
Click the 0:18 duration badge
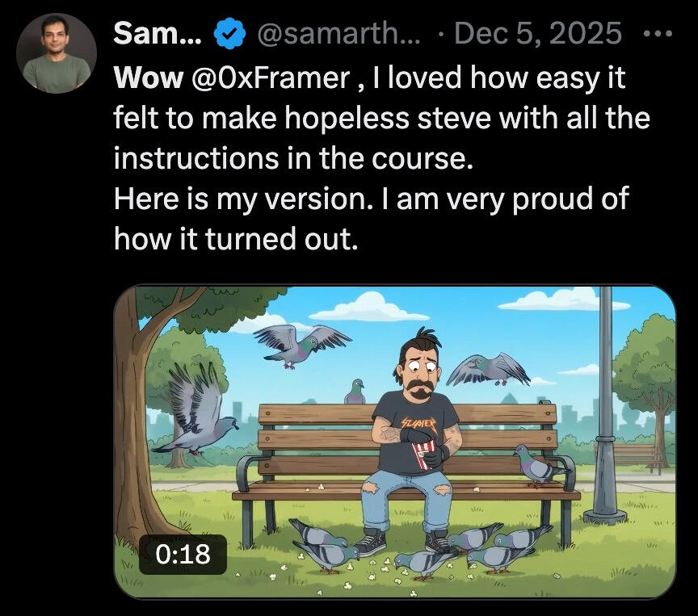pyautogui.click(x=183, y=554)
